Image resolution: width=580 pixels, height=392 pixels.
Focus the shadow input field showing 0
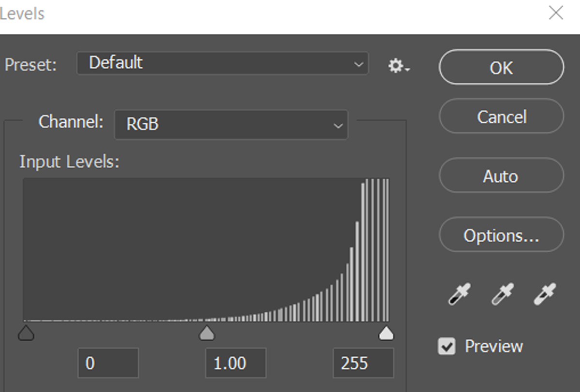(x=108, y=363)
